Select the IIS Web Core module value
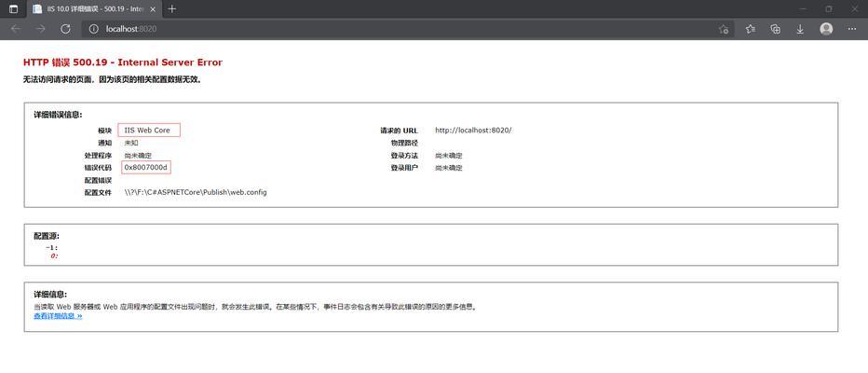868x373 pixels. tap(147, 131)
